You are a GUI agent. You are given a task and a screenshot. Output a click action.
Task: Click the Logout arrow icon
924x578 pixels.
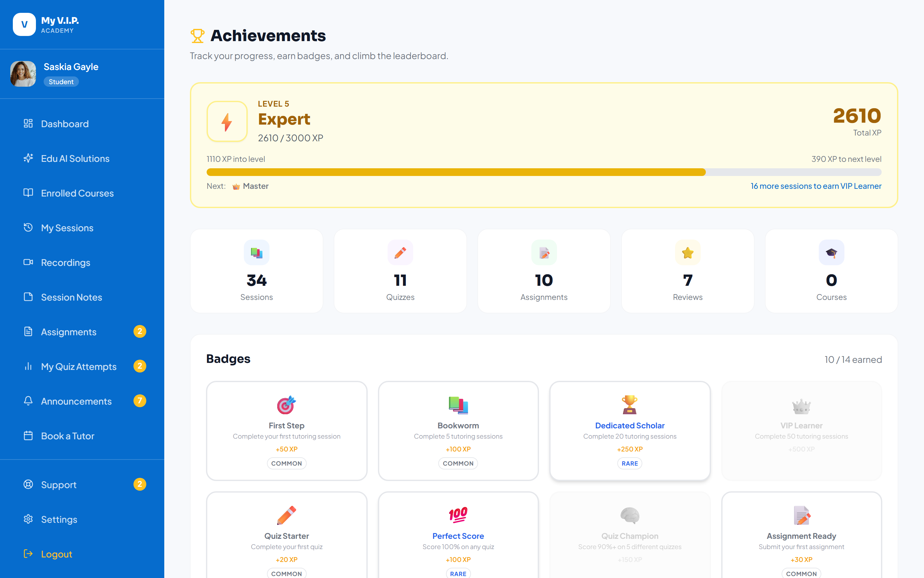pyautogui.click(x=28, y=554)
